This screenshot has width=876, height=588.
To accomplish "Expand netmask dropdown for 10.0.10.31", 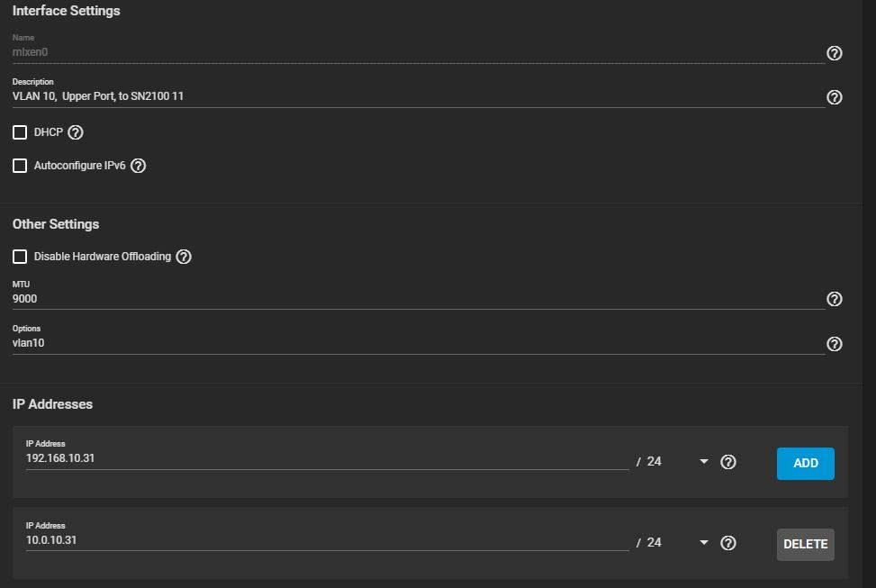I will coord(704,543).
